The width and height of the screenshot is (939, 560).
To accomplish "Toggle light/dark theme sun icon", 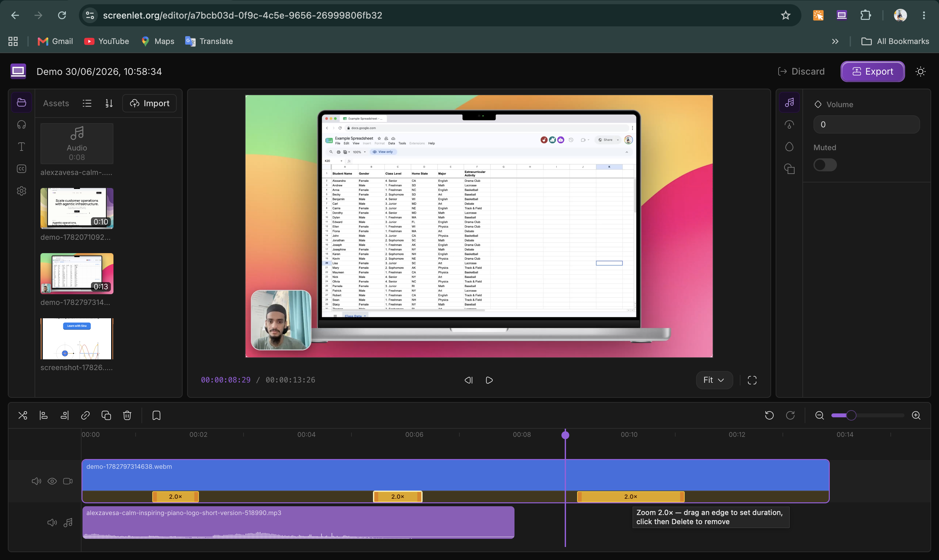I will click(x=920, y=71).
